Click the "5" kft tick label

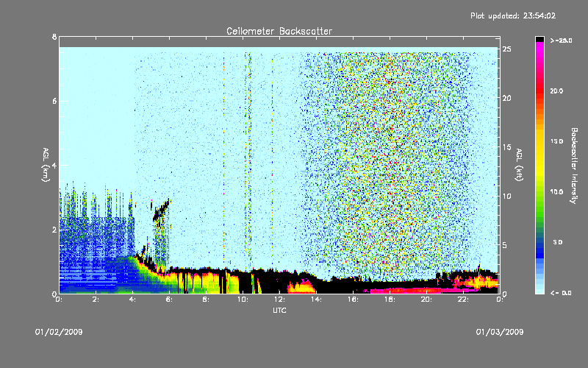pyautogui.click(x=505, y=245)
